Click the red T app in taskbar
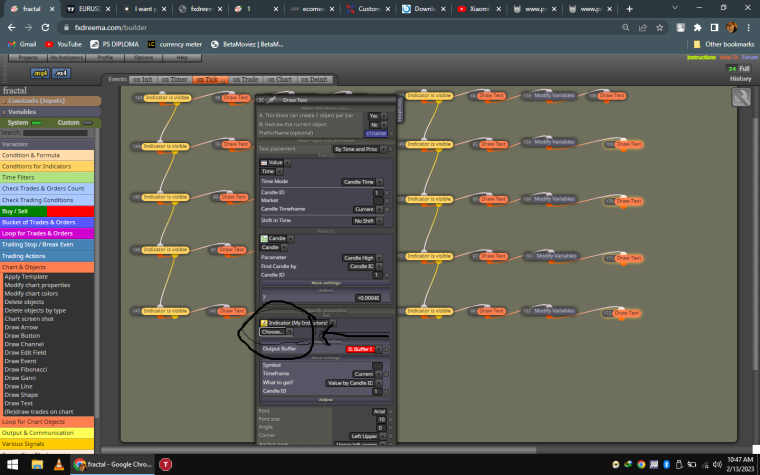This screenshot has width=760, height=475. (165, 464)
